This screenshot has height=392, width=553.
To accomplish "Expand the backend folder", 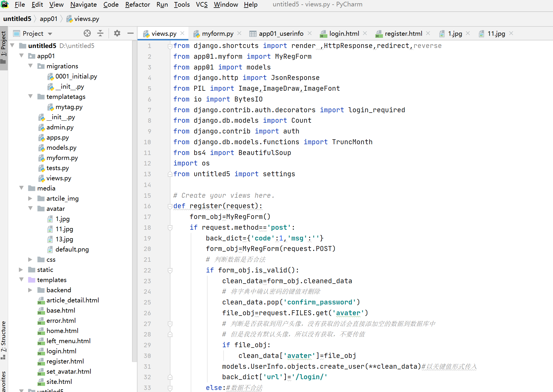I will [x=30, y=290].
